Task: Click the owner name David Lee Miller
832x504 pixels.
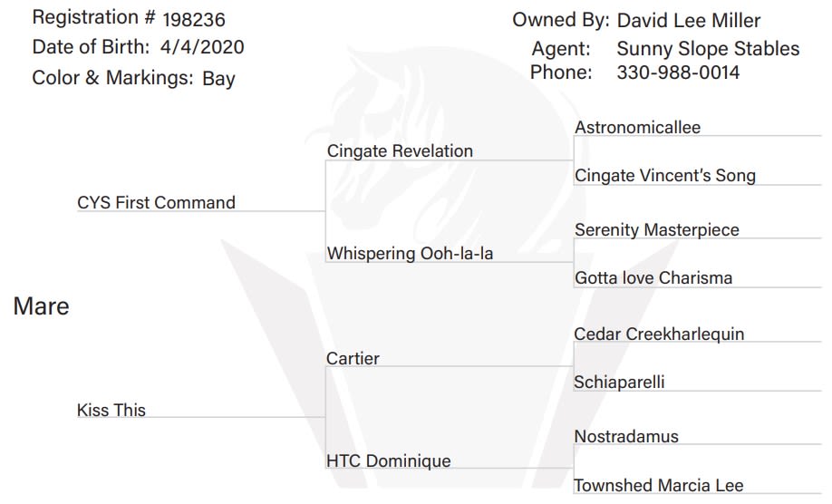Action: point(688,21)
